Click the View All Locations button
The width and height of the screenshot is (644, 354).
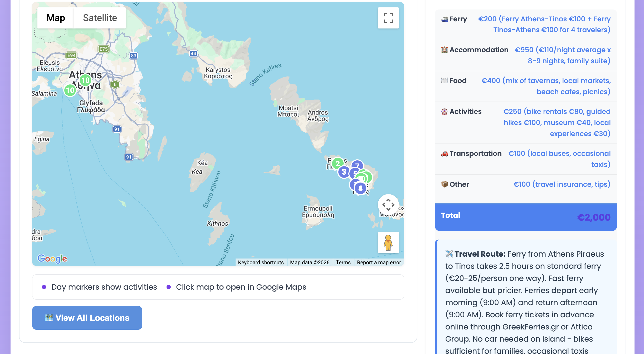point(87,318)
